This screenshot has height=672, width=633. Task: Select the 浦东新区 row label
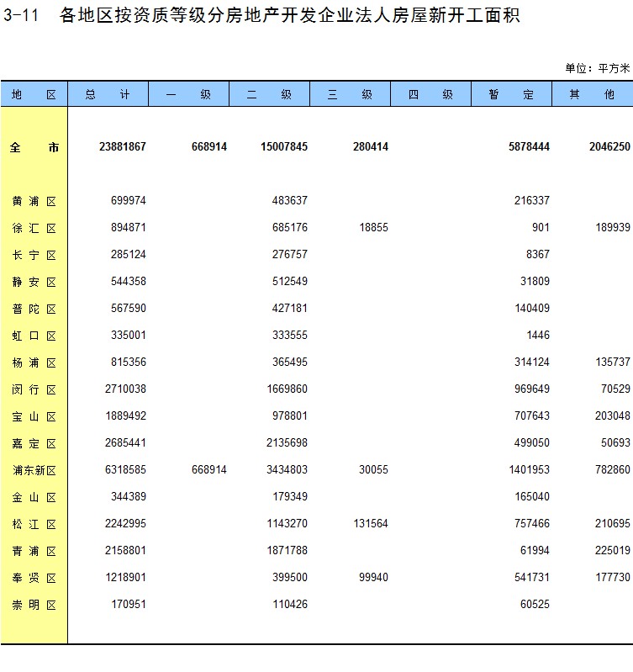(x=34, y=470)
